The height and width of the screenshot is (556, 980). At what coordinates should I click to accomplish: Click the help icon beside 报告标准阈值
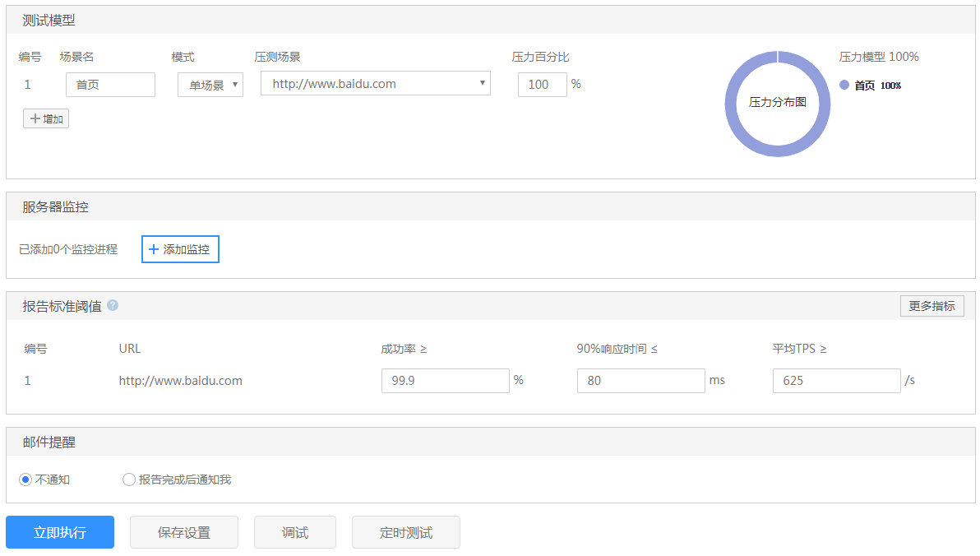pyautogui.click(x=113, y=305)
